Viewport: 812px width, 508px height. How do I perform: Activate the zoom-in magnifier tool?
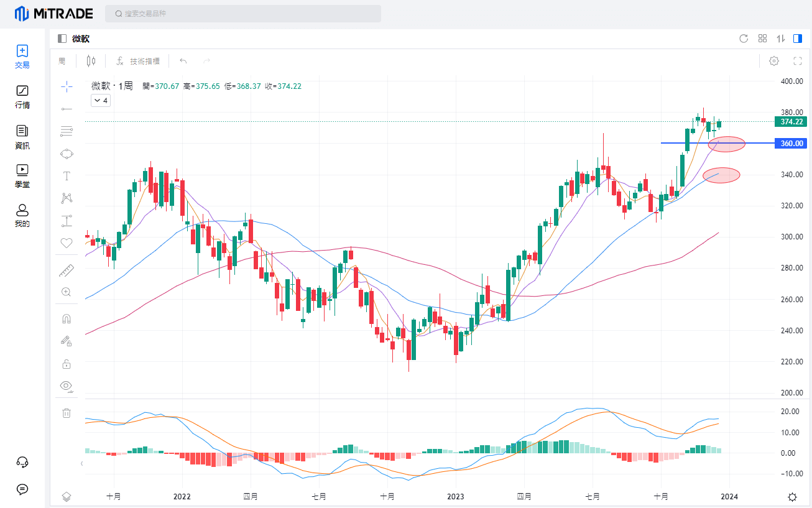tap(67, 292)
